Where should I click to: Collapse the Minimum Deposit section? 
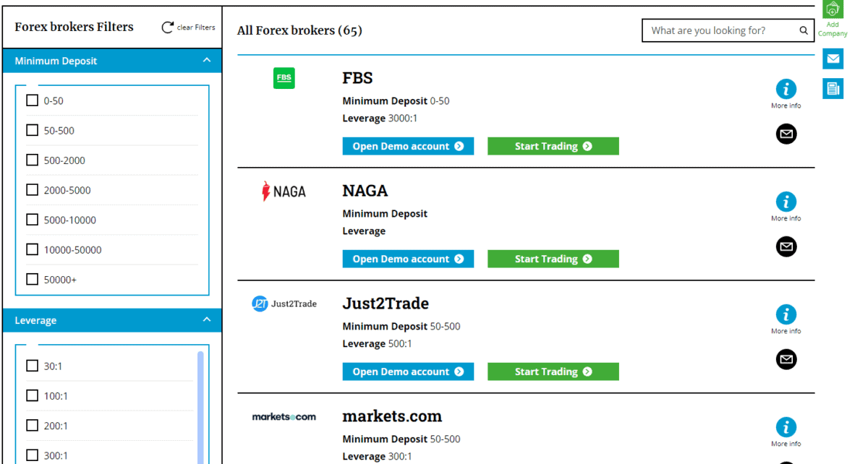point(207,61)
